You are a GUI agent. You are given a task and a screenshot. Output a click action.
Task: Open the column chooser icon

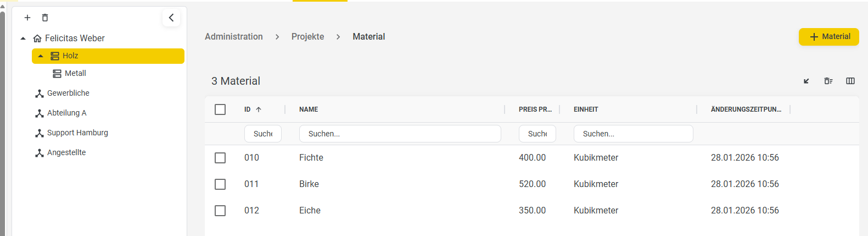click(x=850, y=81)
